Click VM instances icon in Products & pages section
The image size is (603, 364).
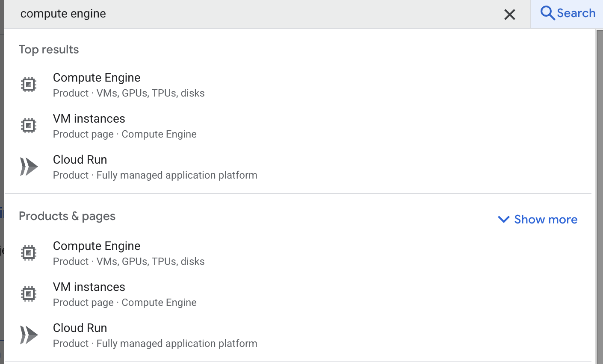coord(29,294)
